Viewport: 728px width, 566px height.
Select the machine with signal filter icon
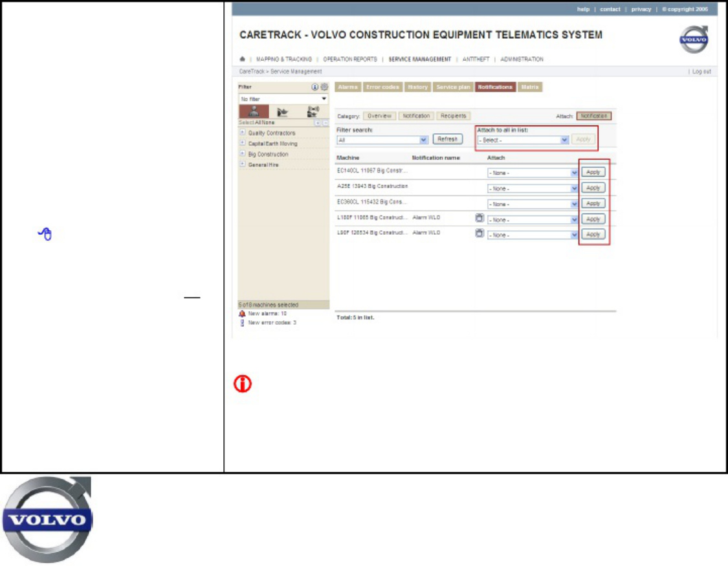coord(313,111)
